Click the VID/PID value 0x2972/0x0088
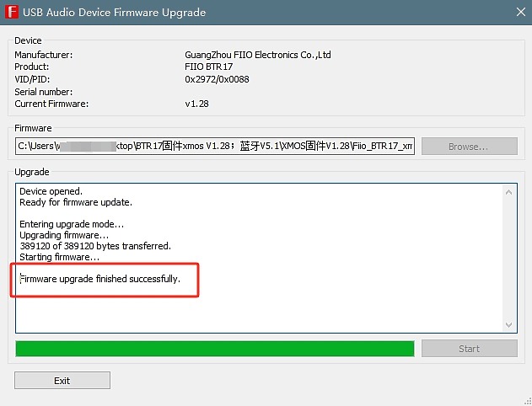Viewport: 532px width, 406px height. click(217, 79)
